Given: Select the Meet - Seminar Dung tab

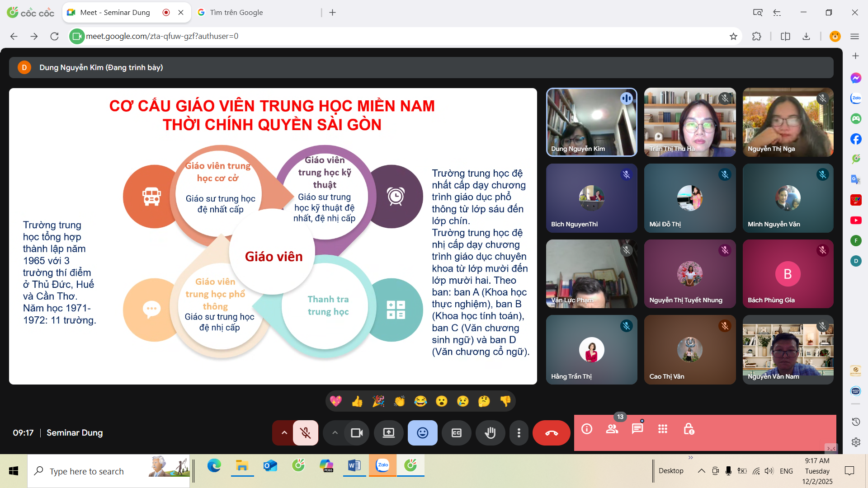Looking at the screenshot, I should coord(115,13).
